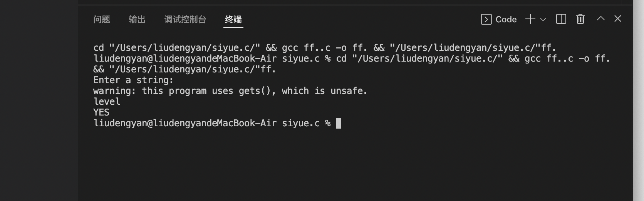
Task: Open the 输出 tab
Action: 137,19
